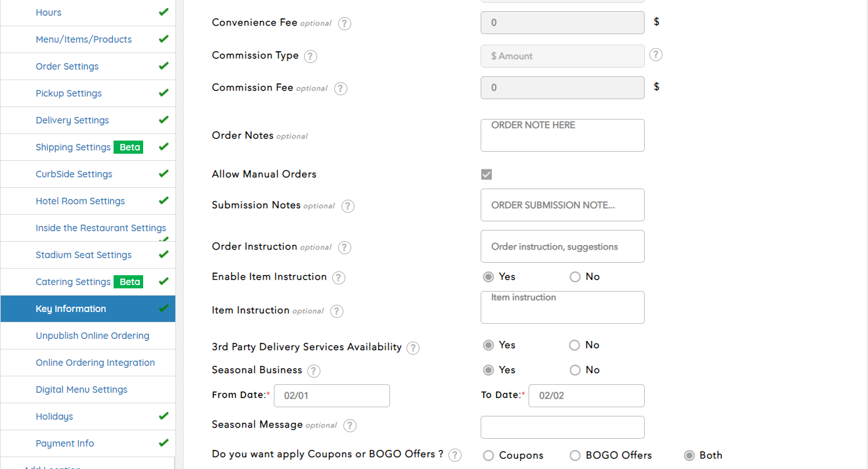This screenshot has height=469, width=868.
Task: Select No for Enable Item Instruction
Action: tap(575, 277)
